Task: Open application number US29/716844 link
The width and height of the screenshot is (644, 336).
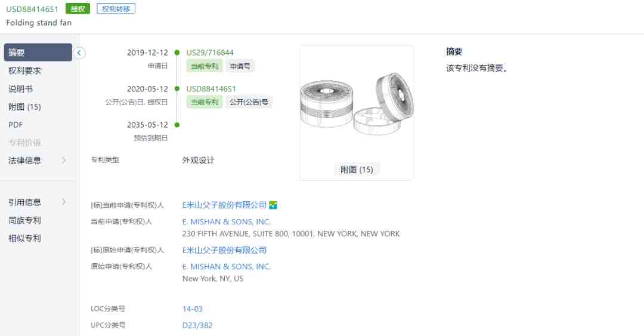Action: [x=210, y=53]
